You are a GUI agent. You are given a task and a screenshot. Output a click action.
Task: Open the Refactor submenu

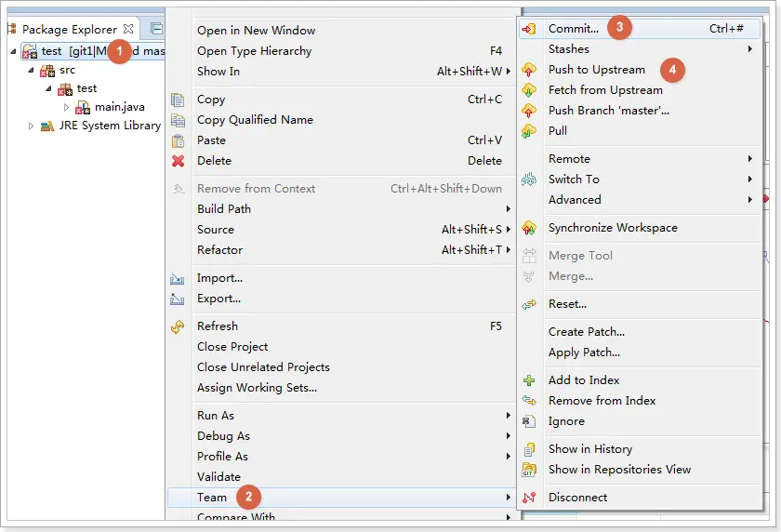pos(341,250)
